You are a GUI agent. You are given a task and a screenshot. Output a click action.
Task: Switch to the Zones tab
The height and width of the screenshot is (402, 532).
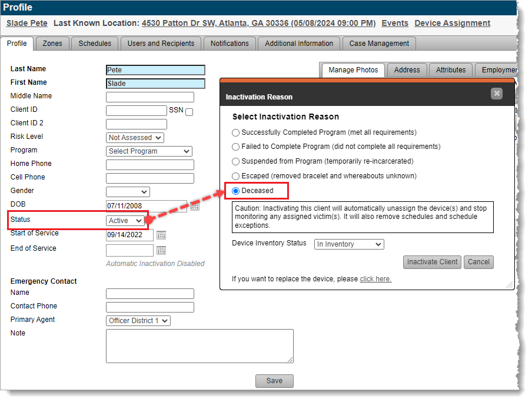point(53,44)
